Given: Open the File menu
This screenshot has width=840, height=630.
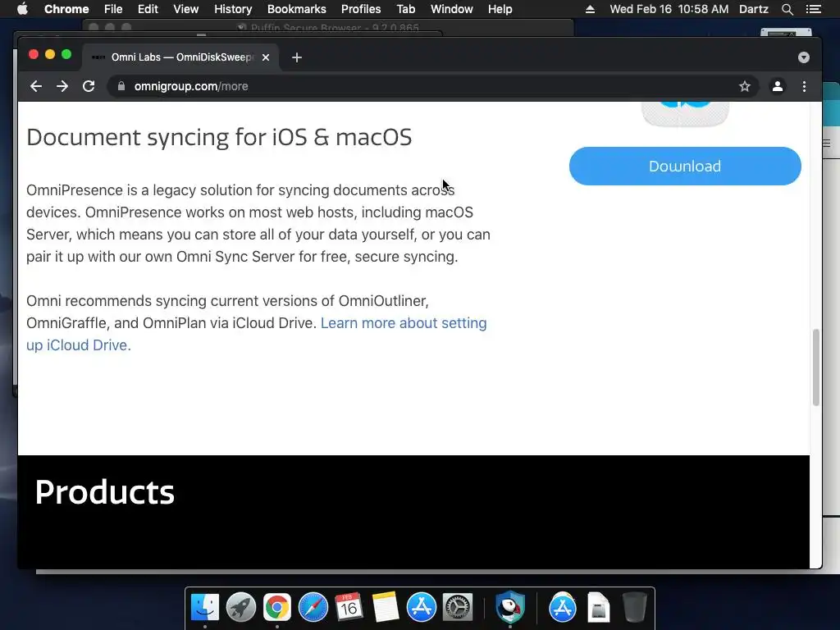Looking at the screenshot, I should pos(113,9).
